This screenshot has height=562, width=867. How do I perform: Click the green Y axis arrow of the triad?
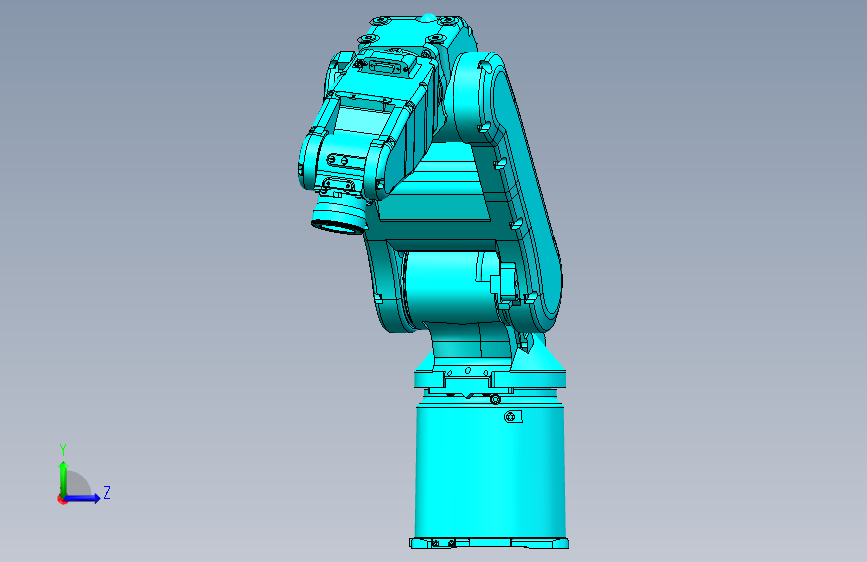click(63, 478)
